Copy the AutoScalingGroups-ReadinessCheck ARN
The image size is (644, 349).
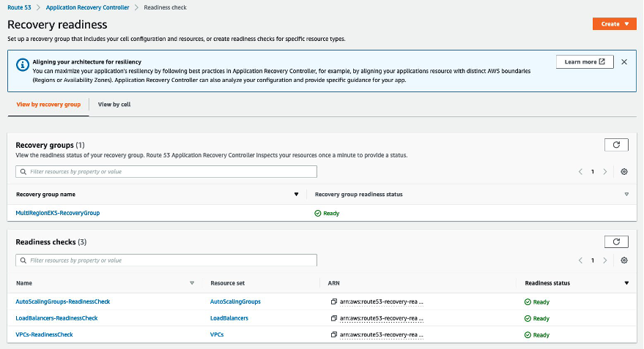(x=333, y=301)
